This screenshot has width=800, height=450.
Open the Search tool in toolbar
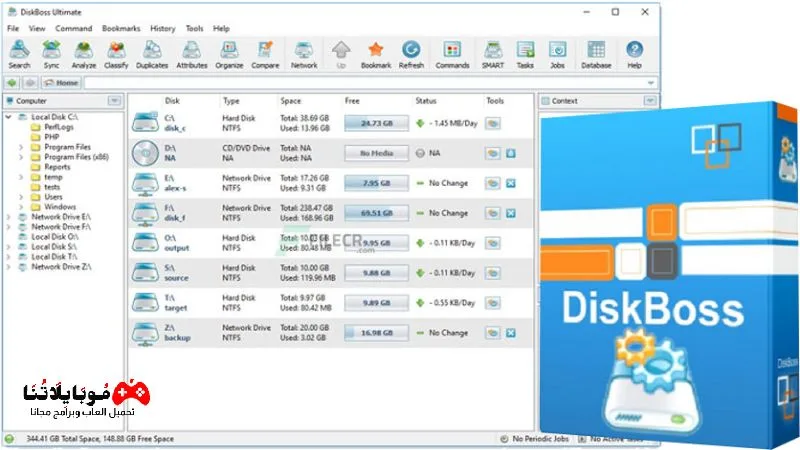pos(19,55)
